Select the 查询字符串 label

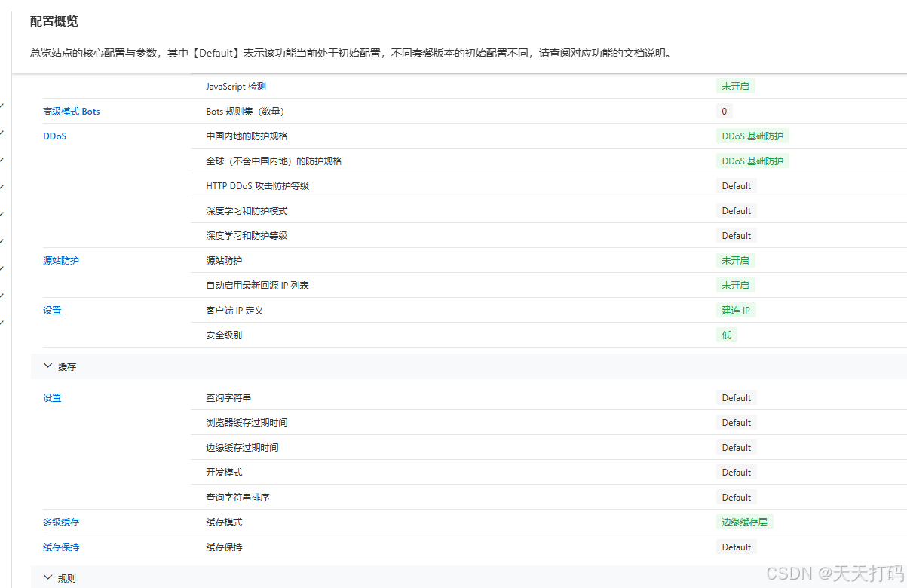coord(228,398)
